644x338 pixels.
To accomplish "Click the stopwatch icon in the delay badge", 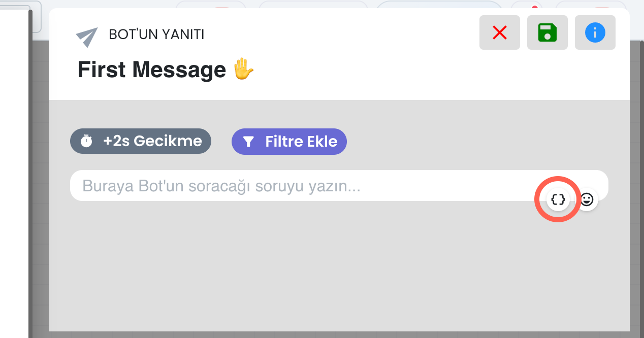I will coord(87,141).
